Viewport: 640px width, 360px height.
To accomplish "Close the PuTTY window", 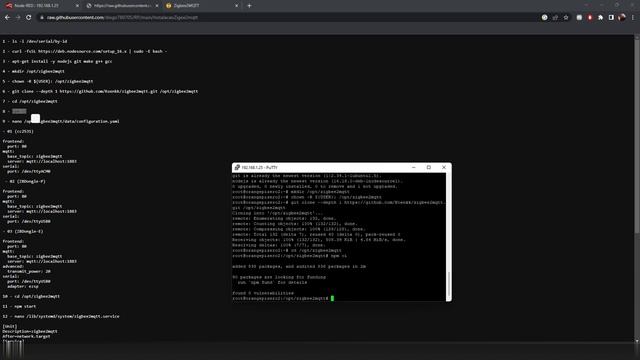I will pyautogui.click(x=444, y=167).
